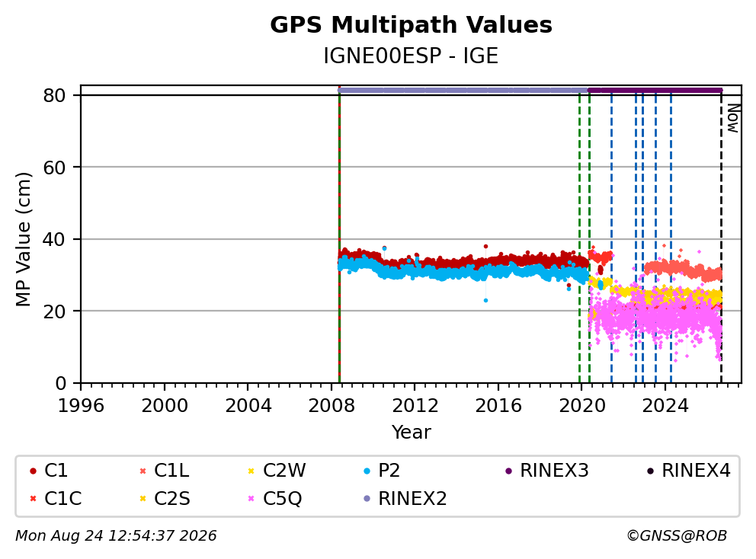756x559 pixels.
Task: Click the 'Year' x-axis label
Action: point(411,433)
